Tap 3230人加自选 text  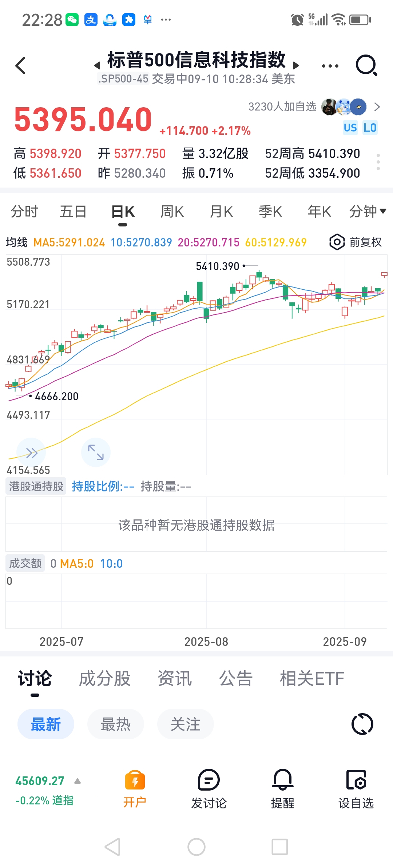tap(282, 107)
